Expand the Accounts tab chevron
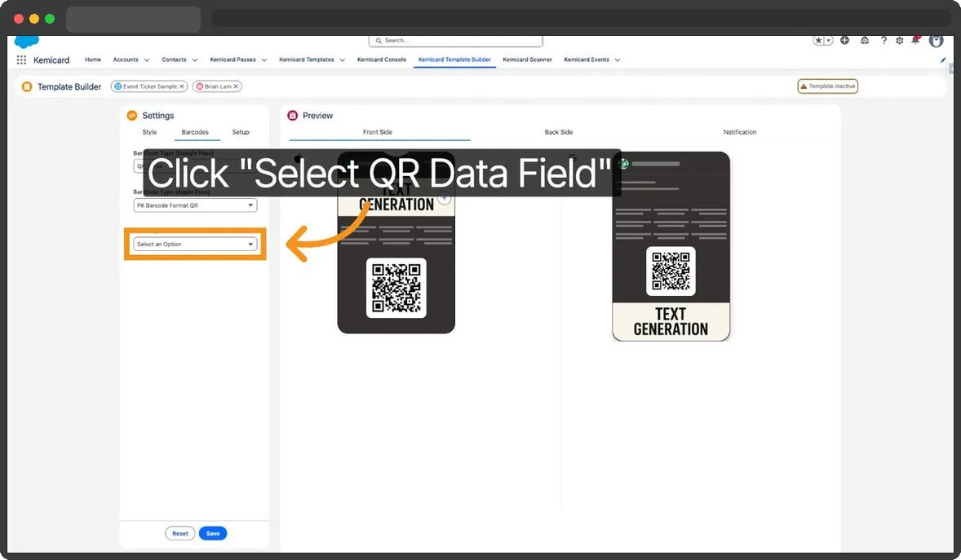 coord(147,60)
